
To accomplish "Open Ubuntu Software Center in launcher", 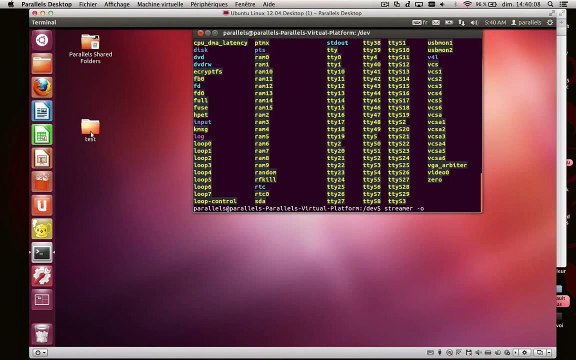I will click(42, 181).
